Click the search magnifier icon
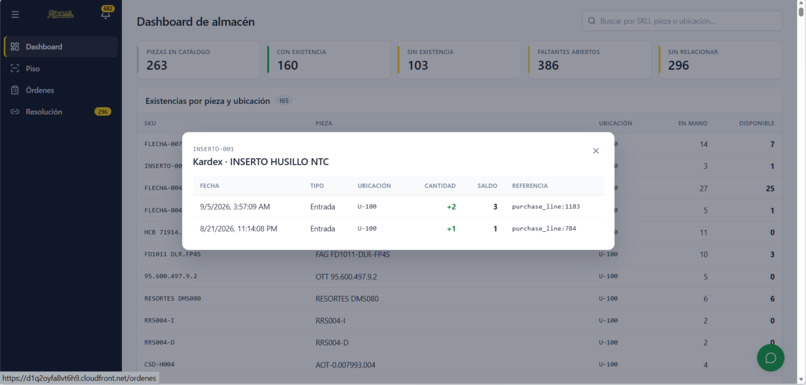 [592, 21]
